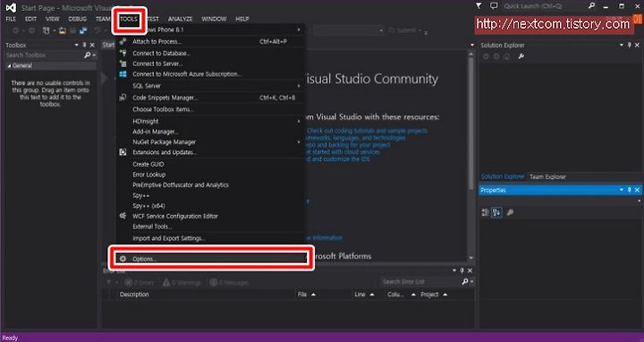This screenshot has width=644, height=342.
Task: Open Code Snippets Manager
Action: 211,98
